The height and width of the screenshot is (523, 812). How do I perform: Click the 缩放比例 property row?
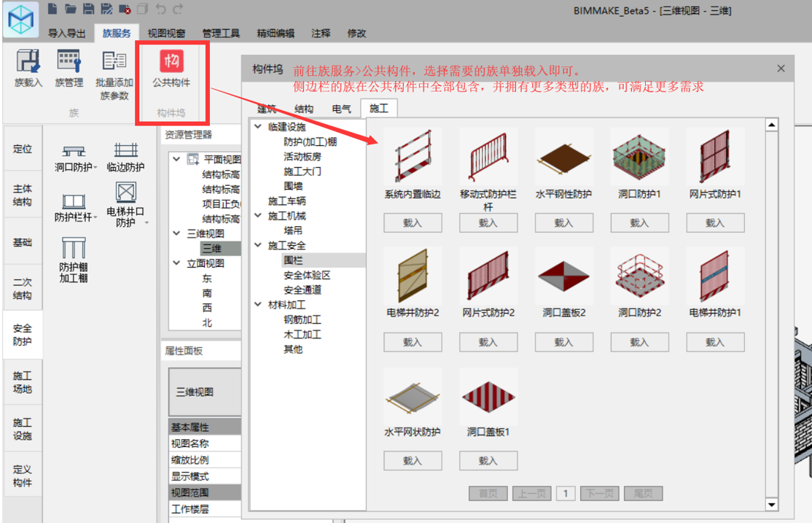[x=205, y=460]
